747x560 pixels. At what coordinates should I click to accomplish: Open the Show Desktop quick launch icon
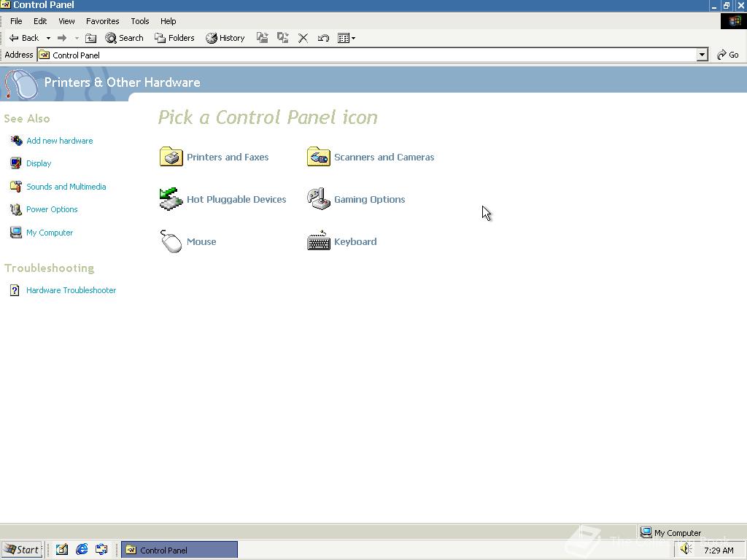61,550
